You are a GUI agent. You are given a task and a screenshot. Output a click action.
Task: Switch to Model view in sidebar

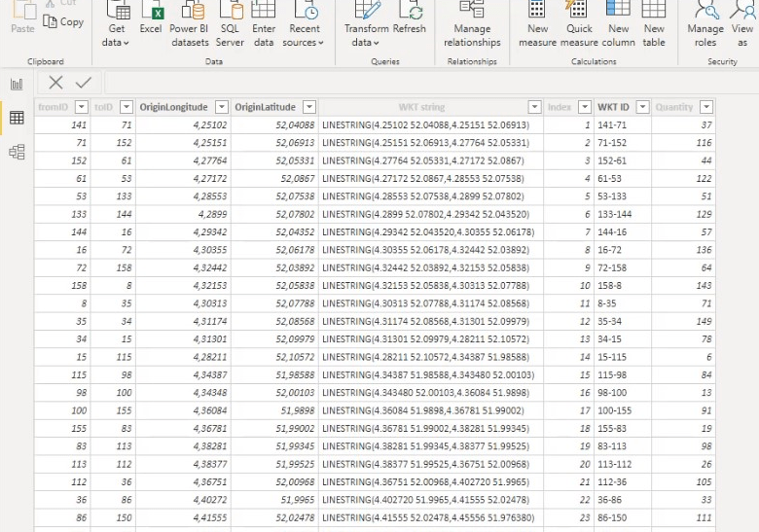click(x=17, y=152)
